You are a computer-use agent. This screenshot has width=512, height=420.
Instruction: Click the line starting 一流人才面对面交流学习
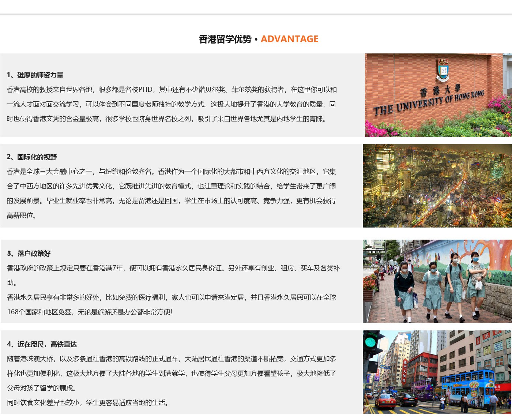(171, 104)
